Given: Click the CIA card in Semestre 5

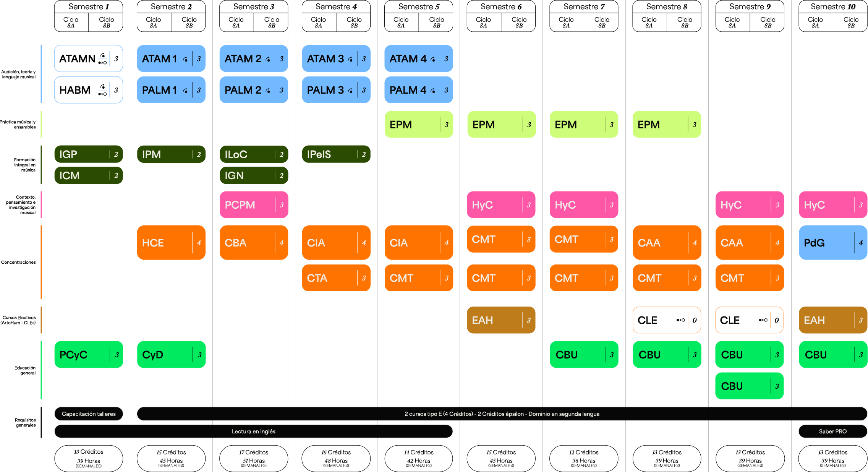Looking at the screenshot, I should coord(419,243).
